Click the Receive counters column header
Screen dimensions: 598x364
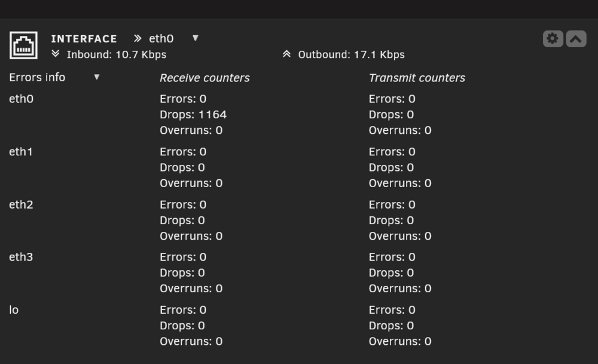click(205, 78)
